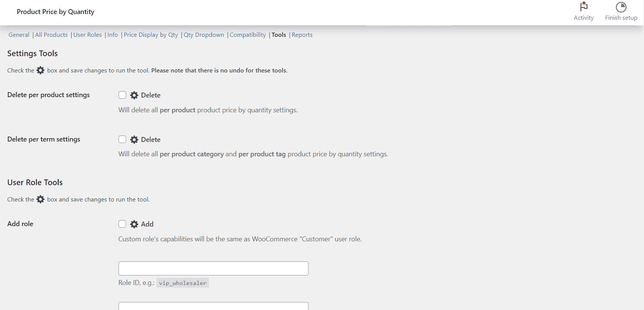The image size is (644, 310).
Task: Click the 'no undo for these tools' warning text
Action: 219,71
